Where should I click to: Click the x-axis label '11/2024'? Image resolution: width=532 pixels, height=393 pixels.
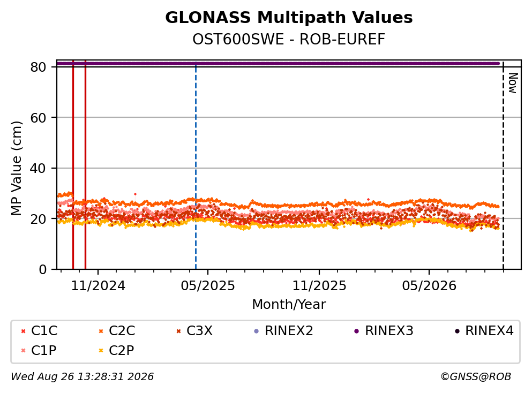98,286
